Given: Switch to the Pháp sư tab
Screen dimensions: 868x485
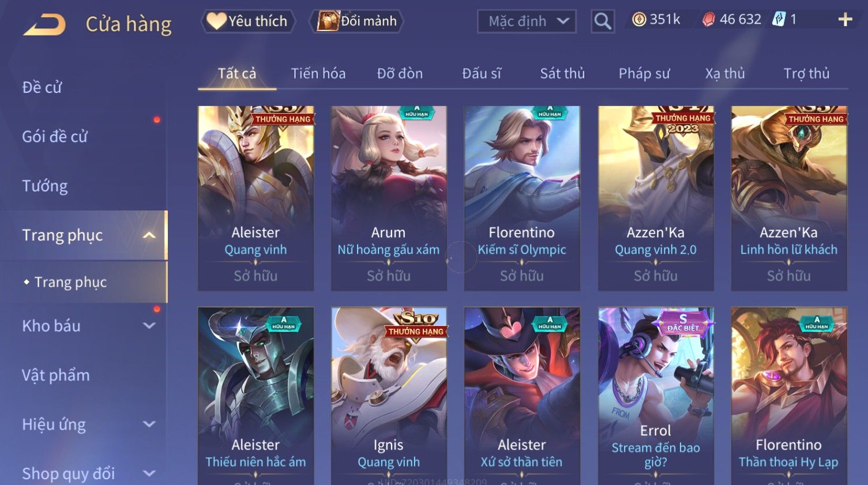Looking at the screenshot, I should coord(644,74).
